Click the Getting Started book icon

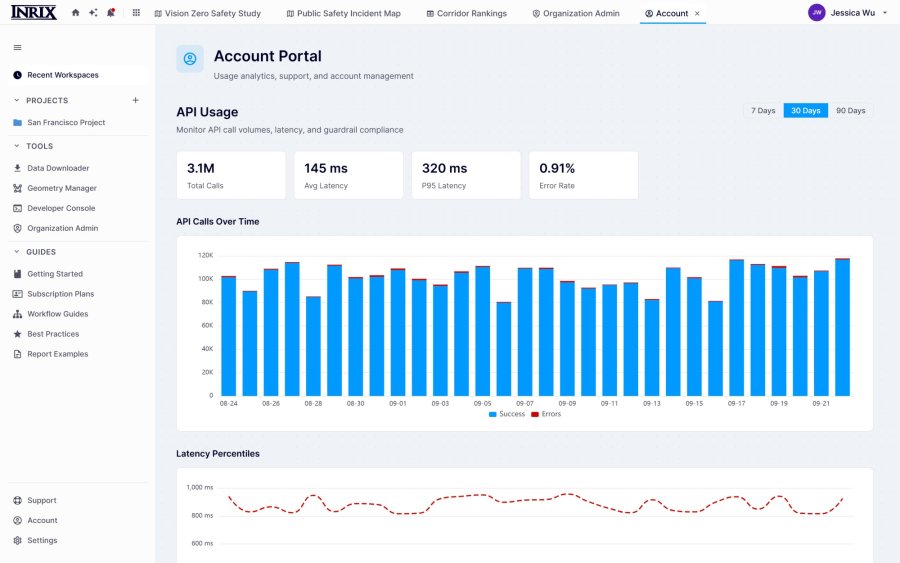18,274
